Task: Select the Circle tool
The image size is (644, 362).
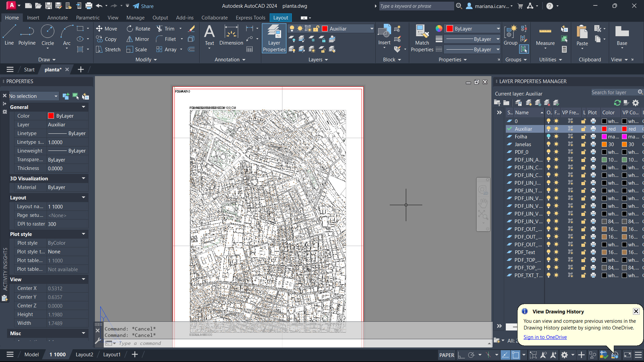Action: click(48, 35)
